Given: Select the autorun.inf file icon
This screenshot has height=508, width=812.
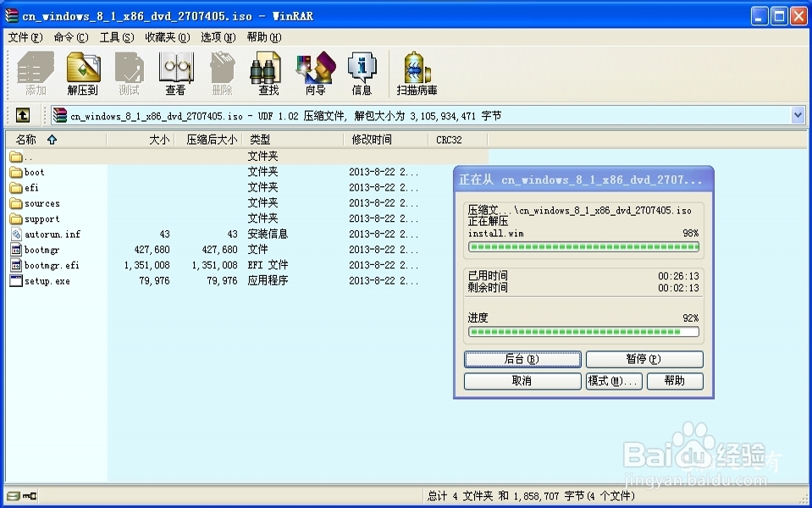Looking at the screenshot, I should 16,234.
